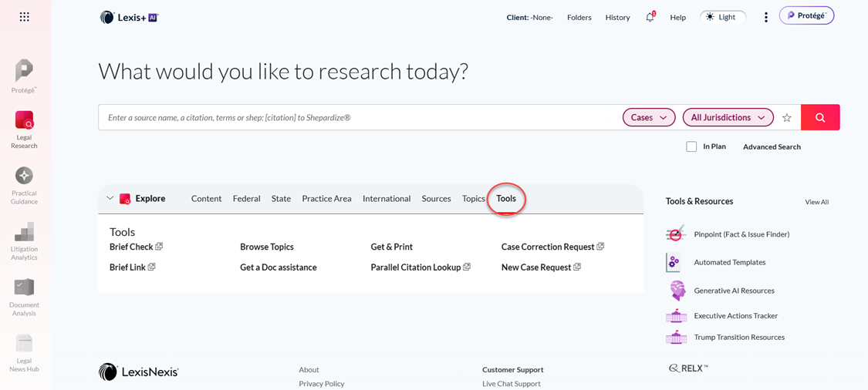Open Practical Guidance from the sidebar
The height and width of the screenshot is (390, 868).
(24, 186)
